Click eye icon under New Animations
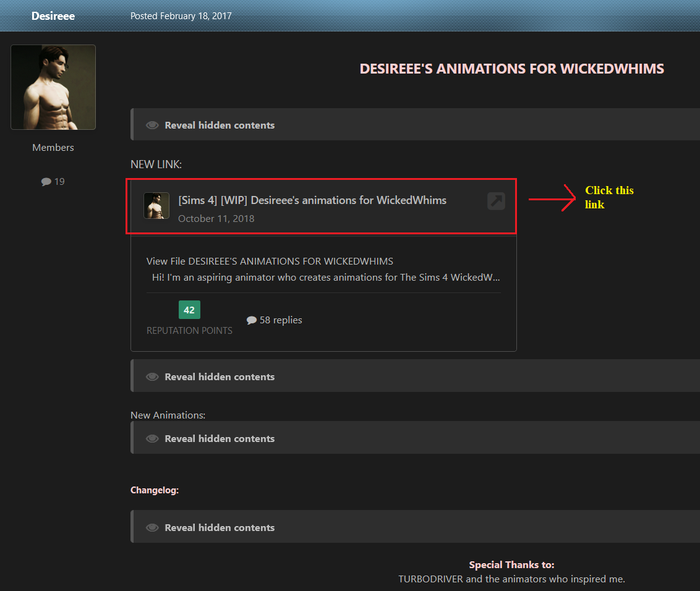 [x=152, y=438]
